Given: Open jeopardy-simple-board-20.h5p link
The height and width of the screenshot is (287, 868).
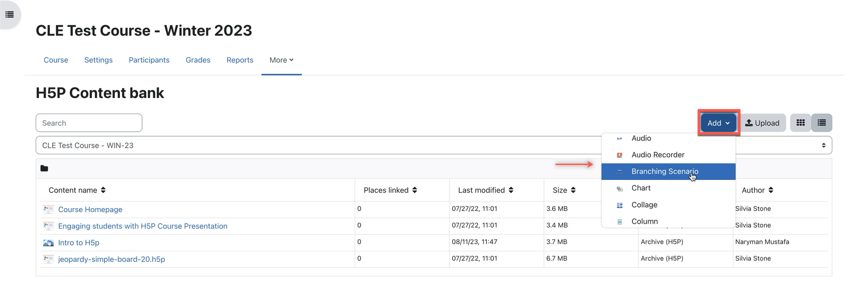Looking at the screenshot, I should coord(112,259).
